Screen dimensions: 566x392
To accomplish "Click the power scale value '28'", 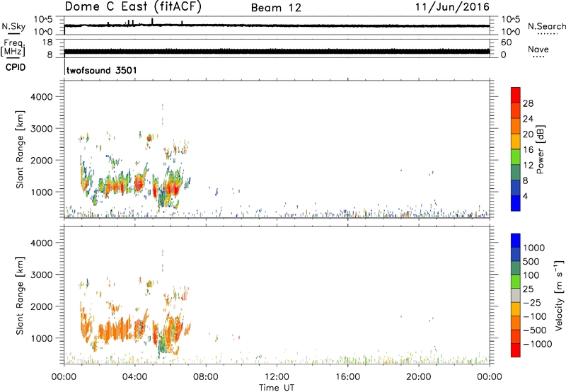I will coord(528,103).
